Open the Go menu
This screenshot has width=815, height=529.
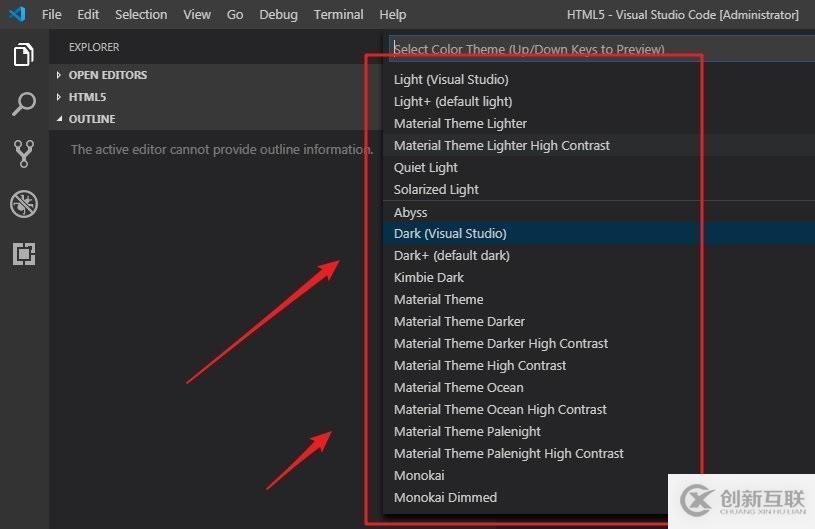[235, 15]
